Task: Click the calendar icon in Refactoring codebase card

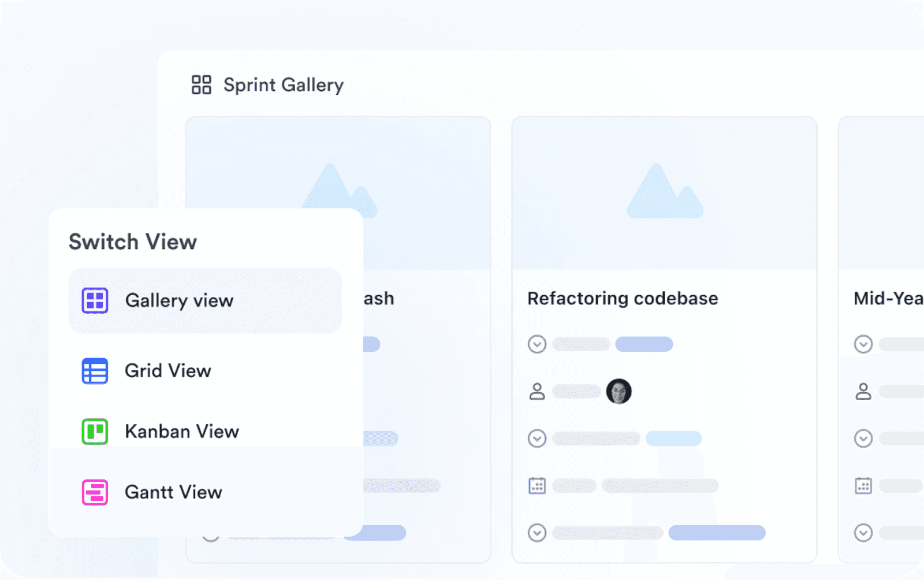Action: click(x=537, y=485)
